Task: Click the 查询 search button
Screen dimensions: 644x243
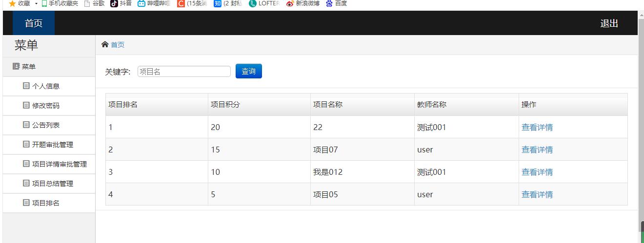Action: [249, 71]
